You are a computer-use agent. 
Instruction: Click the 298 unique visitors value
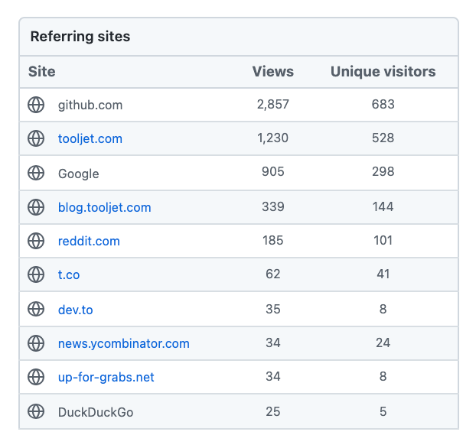coord(383,171)
